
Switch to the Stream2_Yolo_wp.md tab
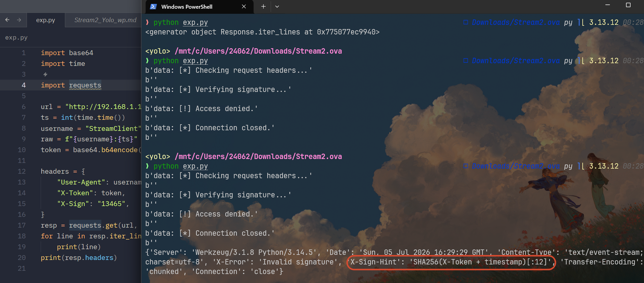coord(105,20)
